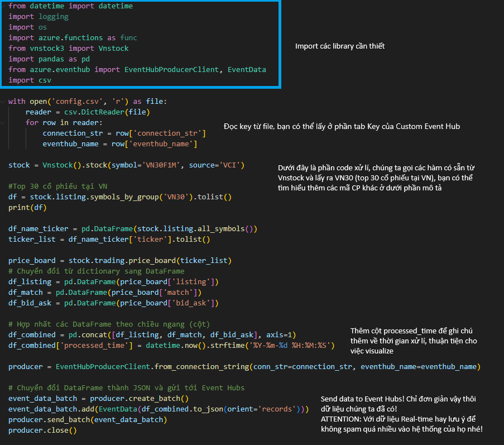Screen dimensions: 504x445
Task: Click the df_combined['processed_time'] assignment line
Action: point(171,345)
